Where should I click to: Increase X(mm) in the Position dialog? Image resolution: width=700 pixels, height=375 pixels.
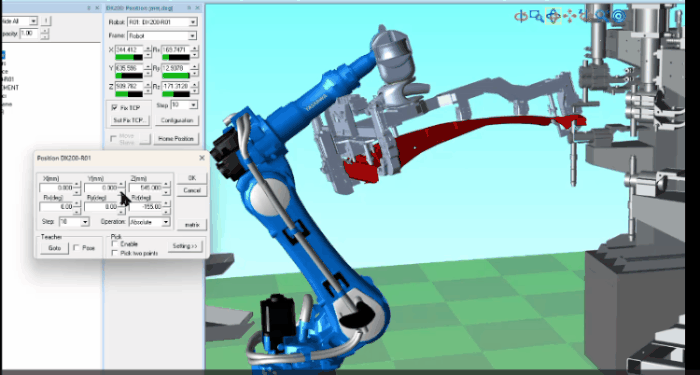[77, 183]
